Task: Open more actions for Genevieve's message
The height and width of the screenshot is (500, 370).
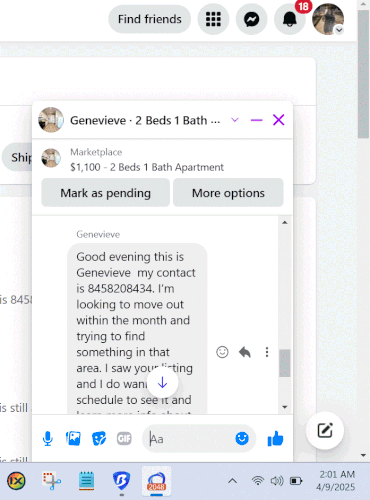Action: tap(267, 352)
